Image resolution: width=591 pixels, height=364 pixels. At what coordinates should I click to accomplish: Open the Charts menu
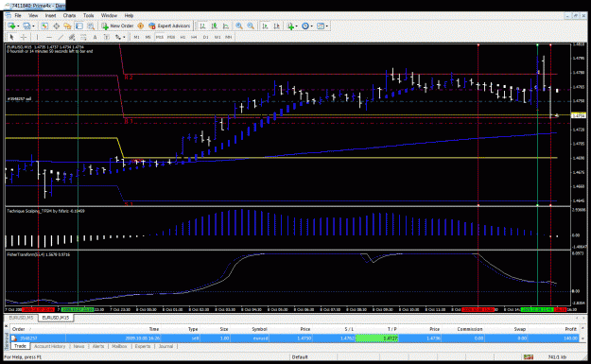coord(69,15)
